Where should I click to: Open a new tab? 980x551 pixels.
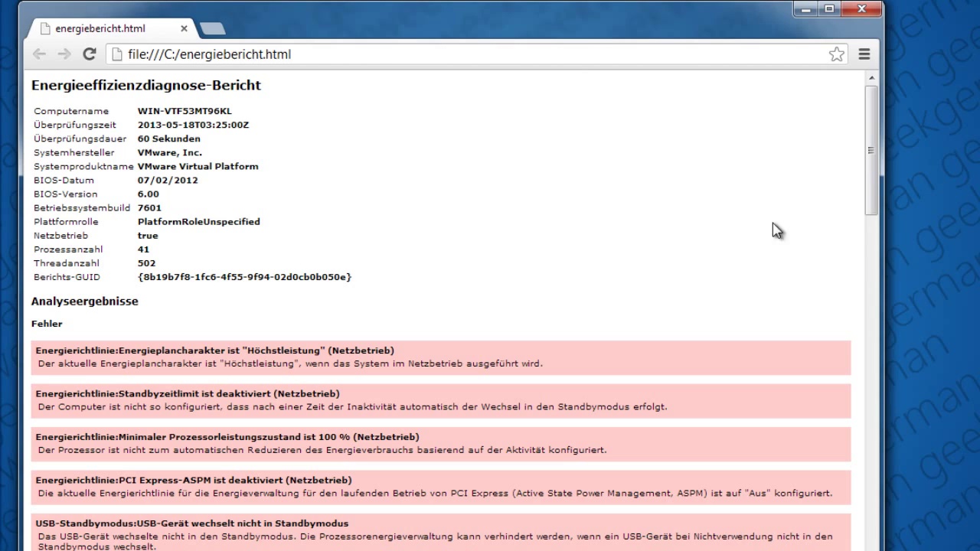click(212, 29)
